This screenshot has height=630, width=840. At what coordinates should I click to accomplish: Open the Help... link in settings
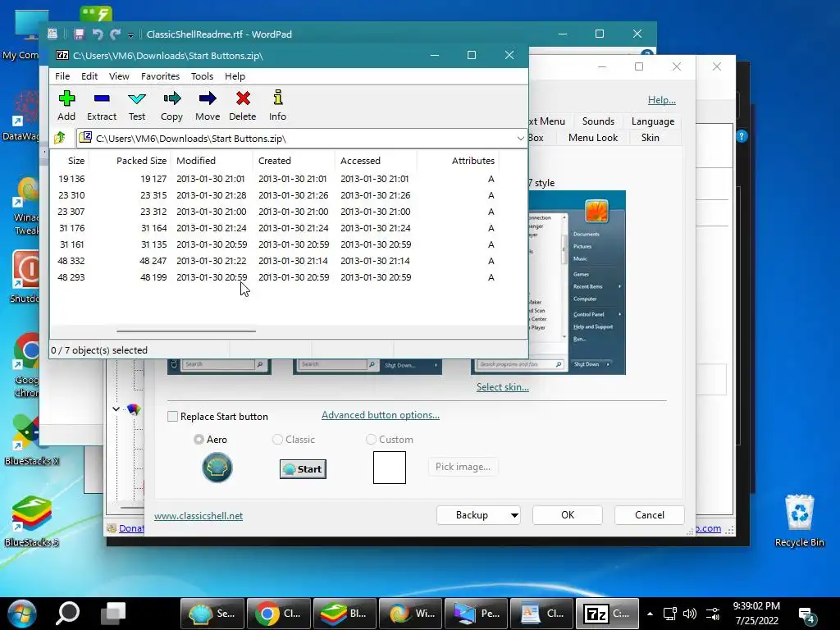(x=662, y=99)
